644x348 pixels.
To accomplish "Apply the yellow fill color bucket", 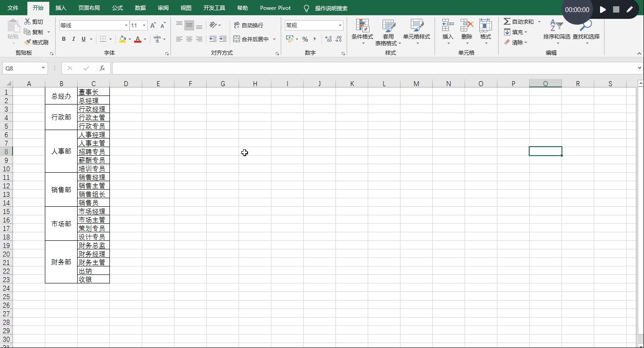I will [122, 39].
